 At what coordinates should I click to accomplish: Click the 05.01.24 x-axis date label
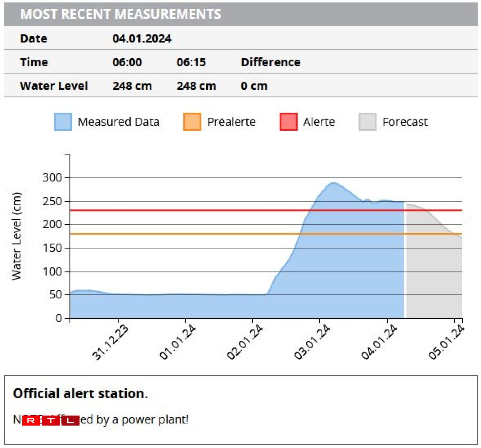[x=446, y=342]
